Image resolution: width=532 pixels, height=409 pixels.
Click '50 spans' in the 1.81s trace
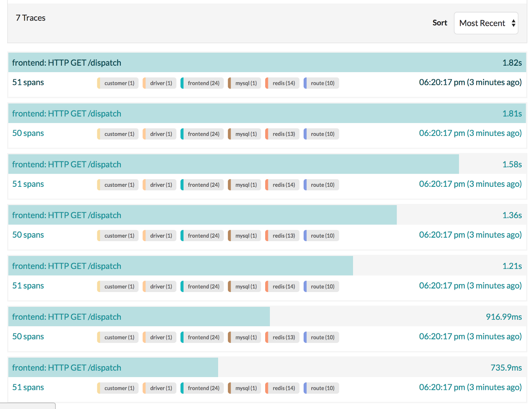28,133
